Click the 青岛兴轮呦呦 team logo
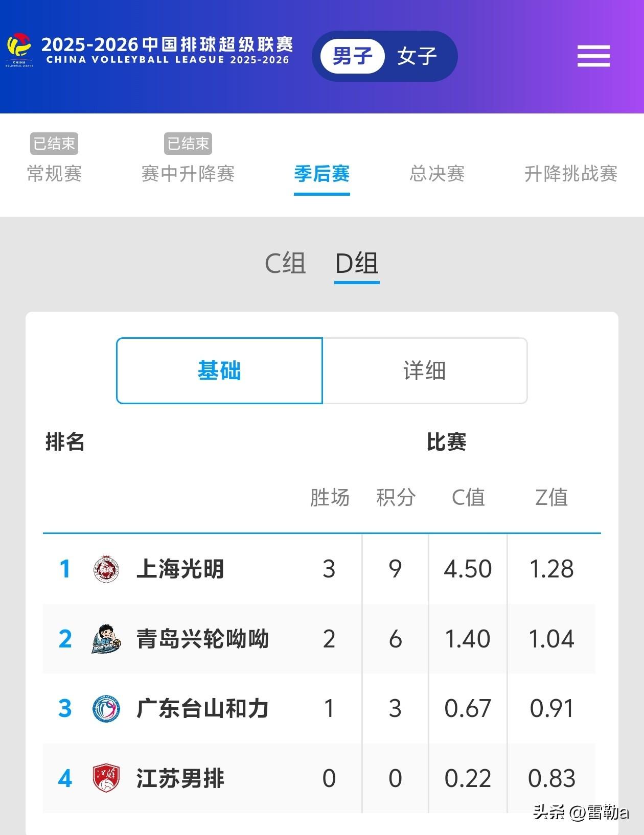 click(x=106, y=639)
